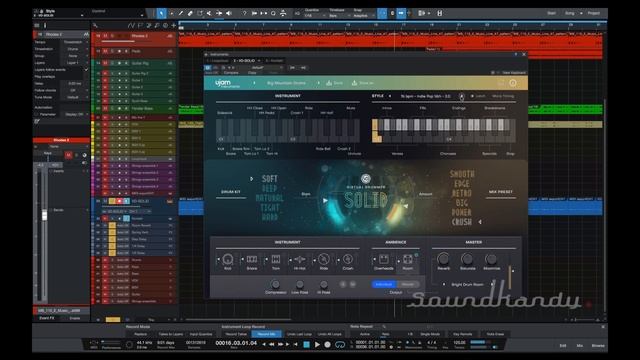
Task: Click the Play button in transport
Action: click(x=317, y=344)
